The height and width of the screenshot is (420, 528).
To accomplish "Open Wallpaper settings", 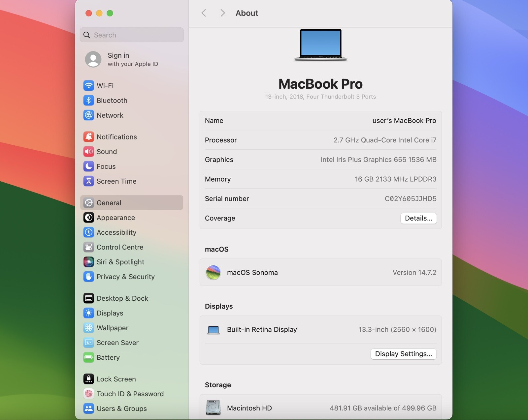I will (x=132, y=328).
